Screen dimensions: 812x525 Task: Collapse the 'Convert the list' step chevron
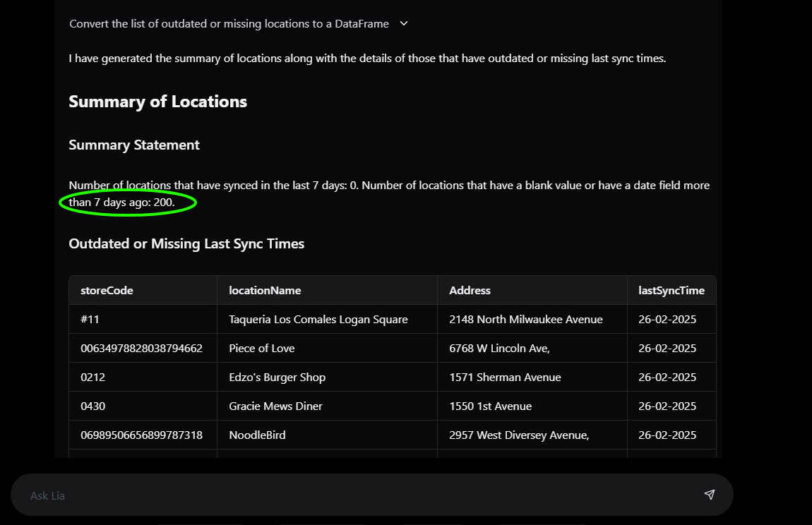tap(403, 23)
